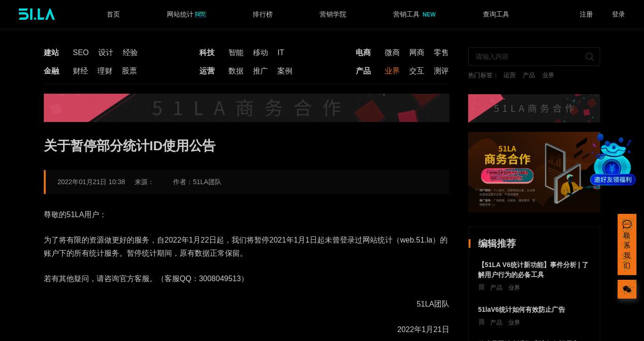Open 查询工具 navigation item

[x=496, y=14]
